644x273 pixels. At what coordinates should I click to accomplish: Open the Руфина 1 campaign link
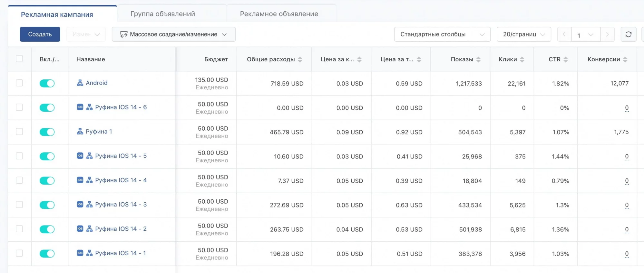(99, 131)
